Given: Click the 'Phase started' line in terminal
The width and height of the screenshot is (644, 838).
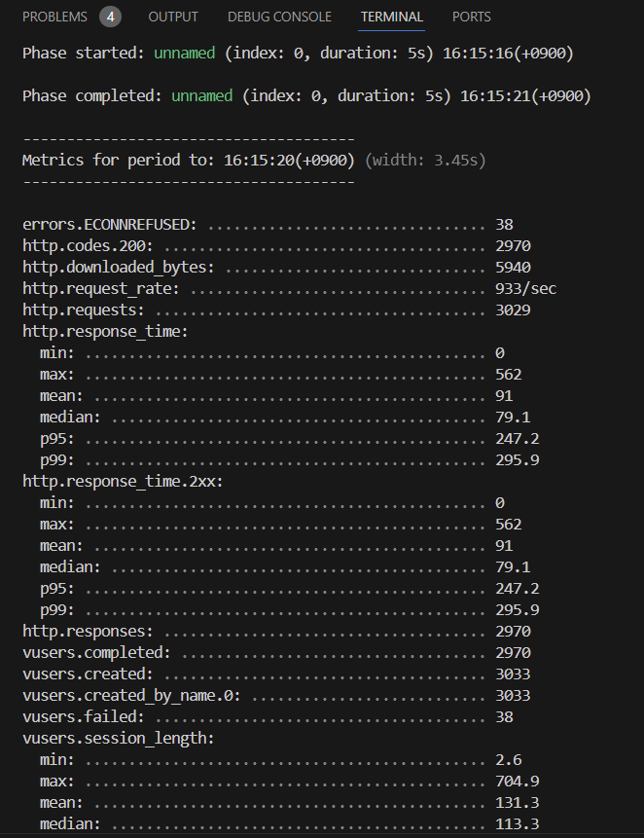Looking at the screenshot, I should point(297,54).
